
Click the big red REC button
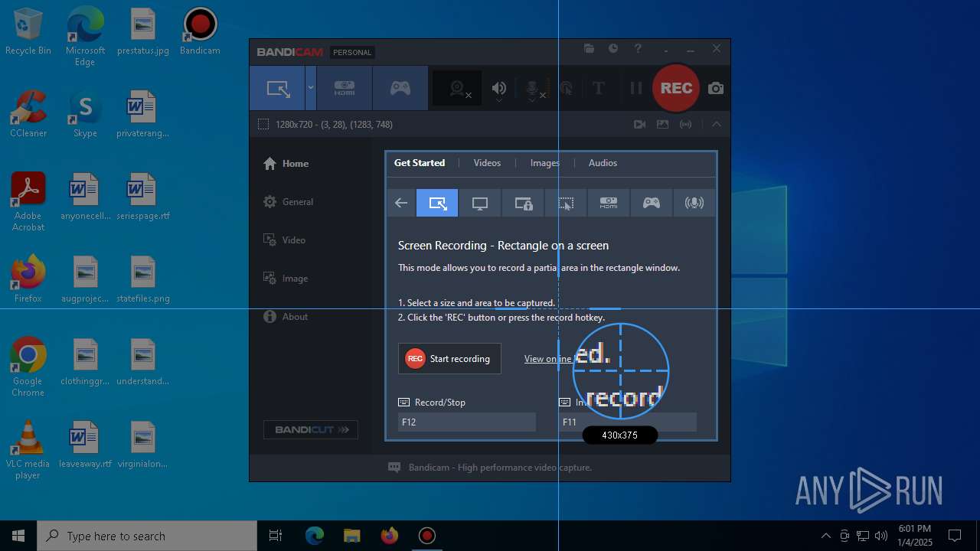(676, 88)
